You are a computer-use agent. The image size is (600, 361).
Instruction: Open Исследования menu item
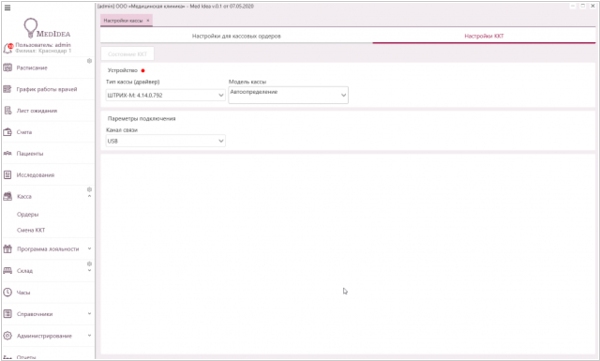(35, 175)
